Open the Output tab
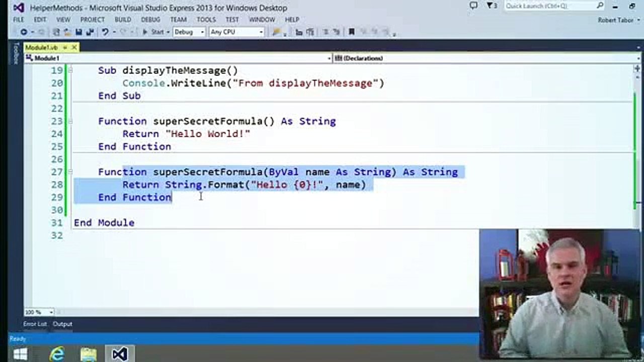 [63, 324]
